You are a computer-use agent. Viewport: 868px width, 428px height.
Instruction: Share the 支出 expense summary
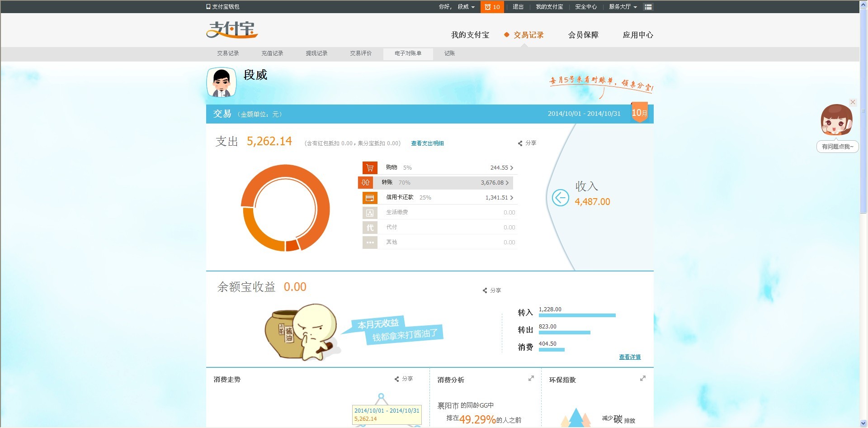[527, 143]
